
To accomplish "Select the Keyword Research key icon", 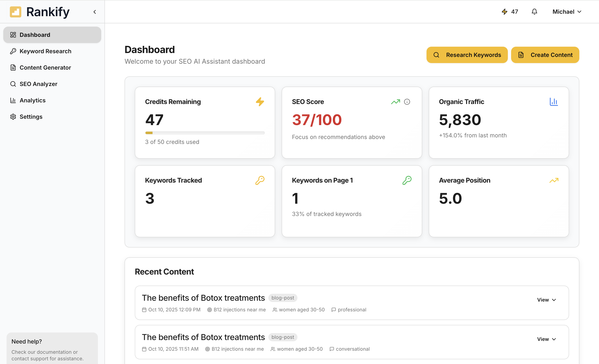I will [x=13, y=51].
